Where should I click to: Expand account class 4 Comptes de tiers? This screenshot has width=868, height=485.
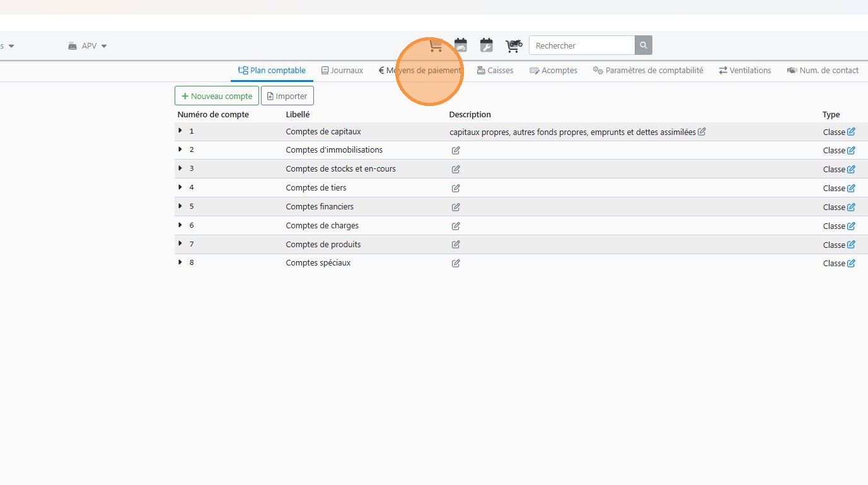click(180, 187)
